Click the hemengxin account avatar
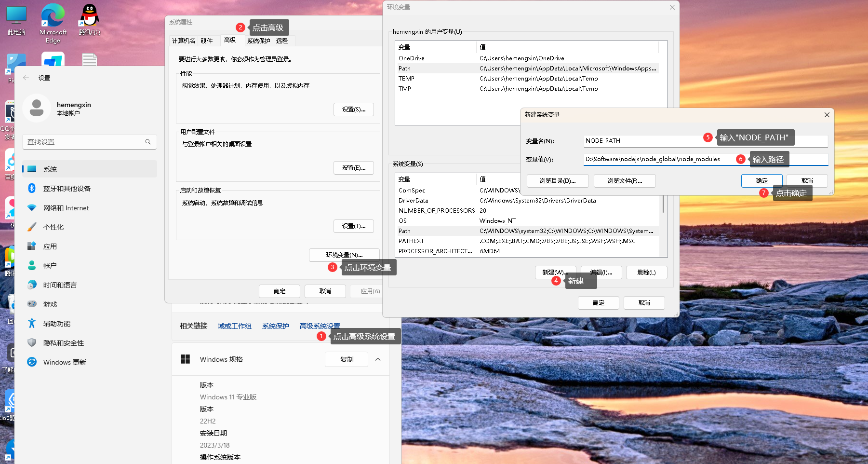The image size is (868, 464). click(37, 108)
